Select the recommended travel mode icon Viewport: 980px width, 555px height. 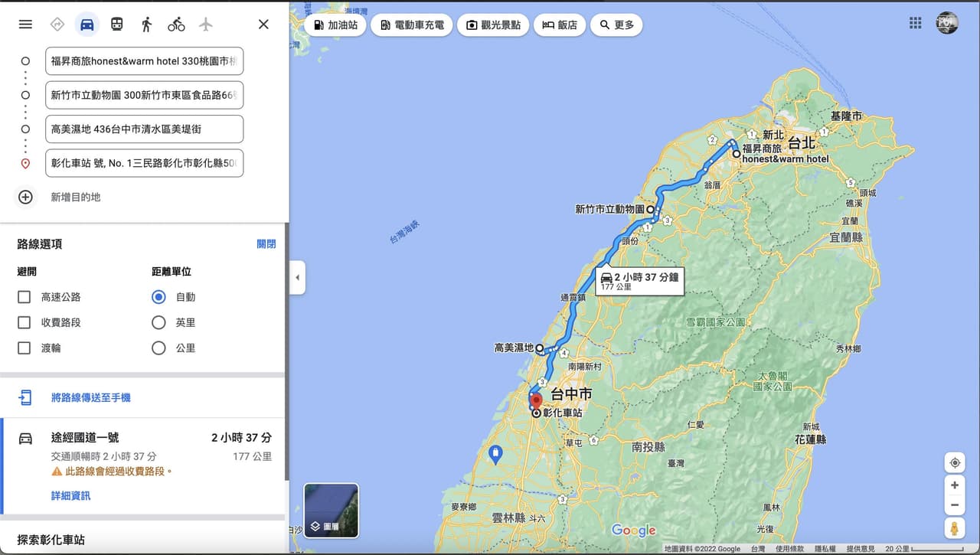[x=57, y=24]
